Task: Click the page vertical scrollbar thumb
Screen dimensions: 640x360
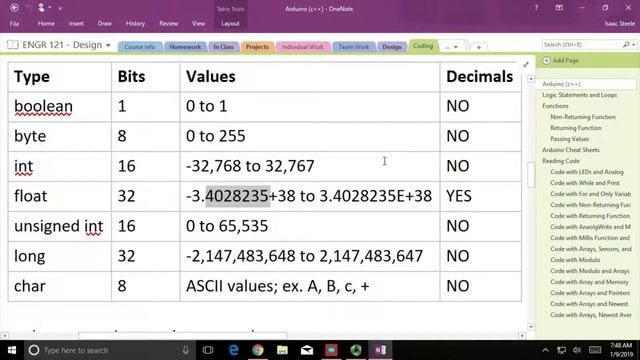Action: (531, 175)
